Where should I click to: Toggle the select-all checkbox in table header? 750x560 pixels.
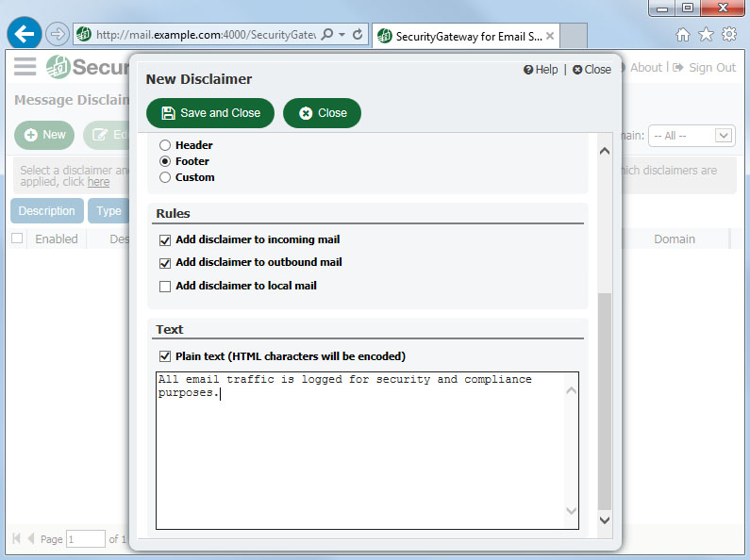pos(17,238)
